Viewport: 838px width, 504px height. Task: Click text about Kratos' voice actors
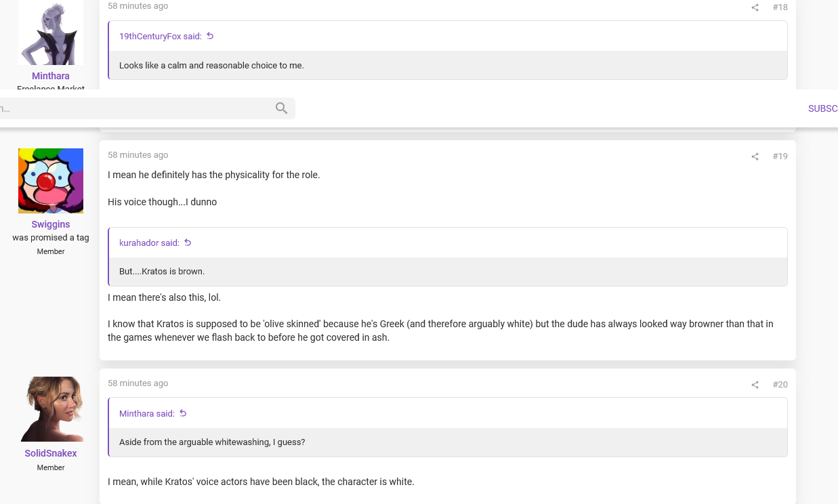[x=261, y=482]
